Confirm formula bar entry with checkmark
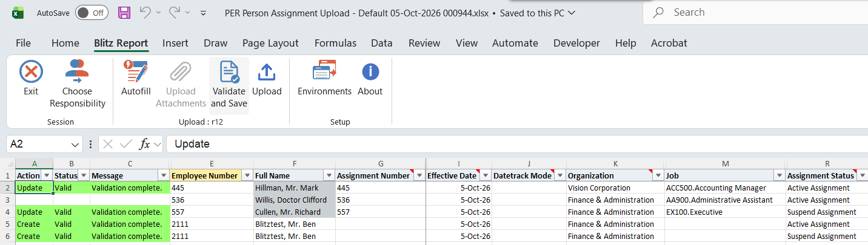 pos(126,144)
